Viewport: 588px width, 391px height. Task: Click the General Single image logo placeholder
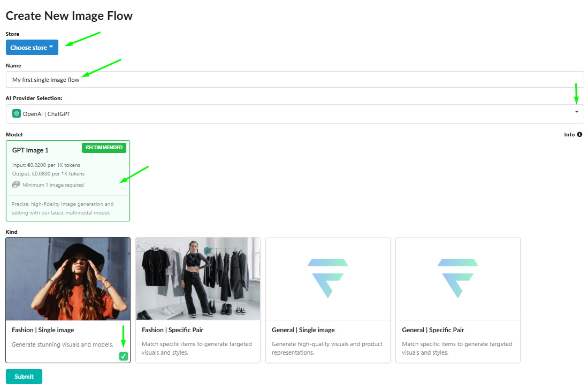(328, 279)
